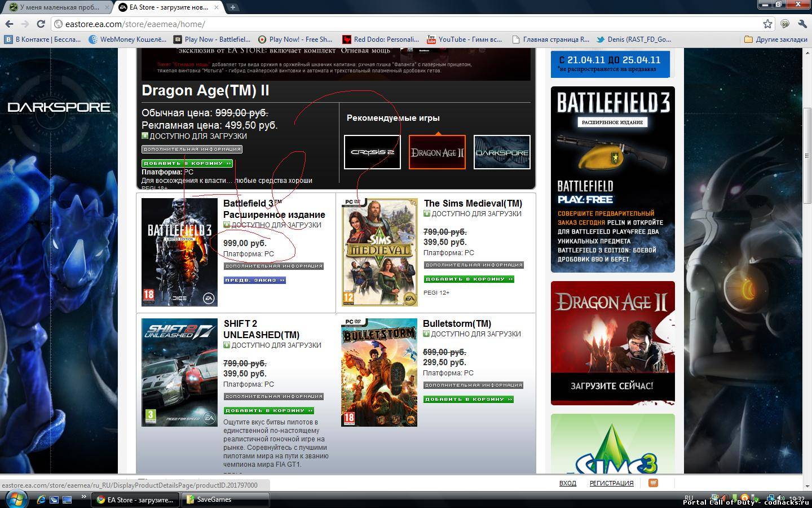This screenshot has width=812, height=508.
Task: Open 'Главная страница R...' bookmark
Action: (550, 40)
